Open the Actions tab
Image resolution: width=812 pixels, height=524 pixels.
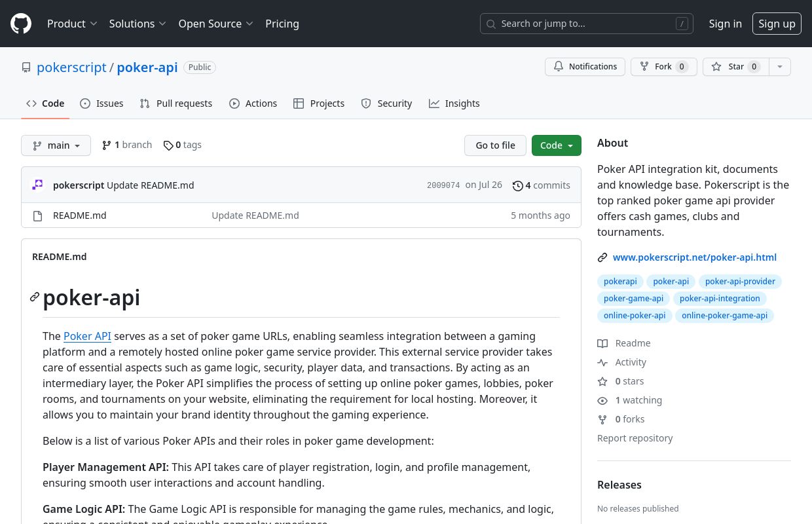pyautogui.click(x=253, y=103)
